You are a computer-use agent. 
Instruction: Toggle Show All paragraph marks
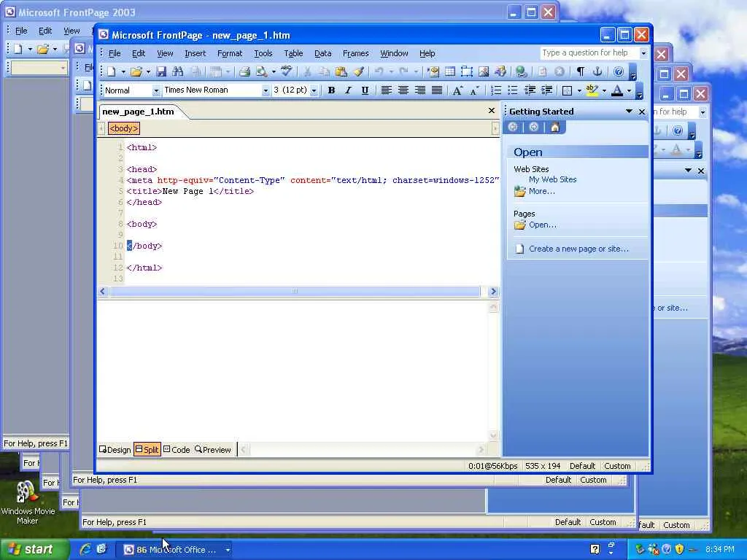point(581,72)
